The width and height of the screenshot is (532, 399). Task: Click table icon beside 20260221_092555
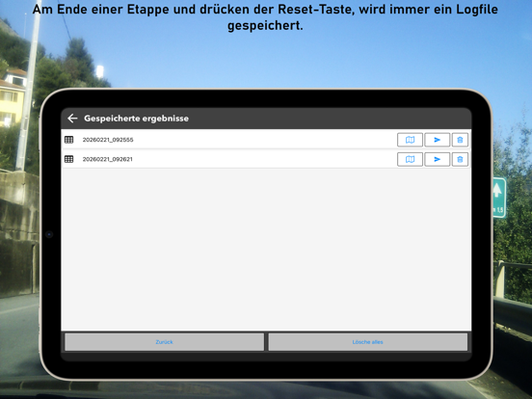pos(68,140)
